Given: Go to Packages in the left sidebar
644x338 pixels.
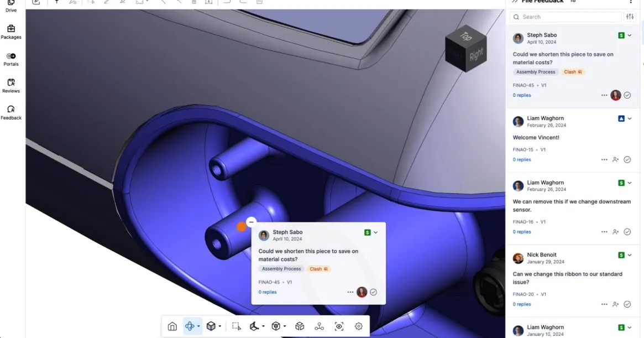Looking at the screenshot, I should pos(11,32).
